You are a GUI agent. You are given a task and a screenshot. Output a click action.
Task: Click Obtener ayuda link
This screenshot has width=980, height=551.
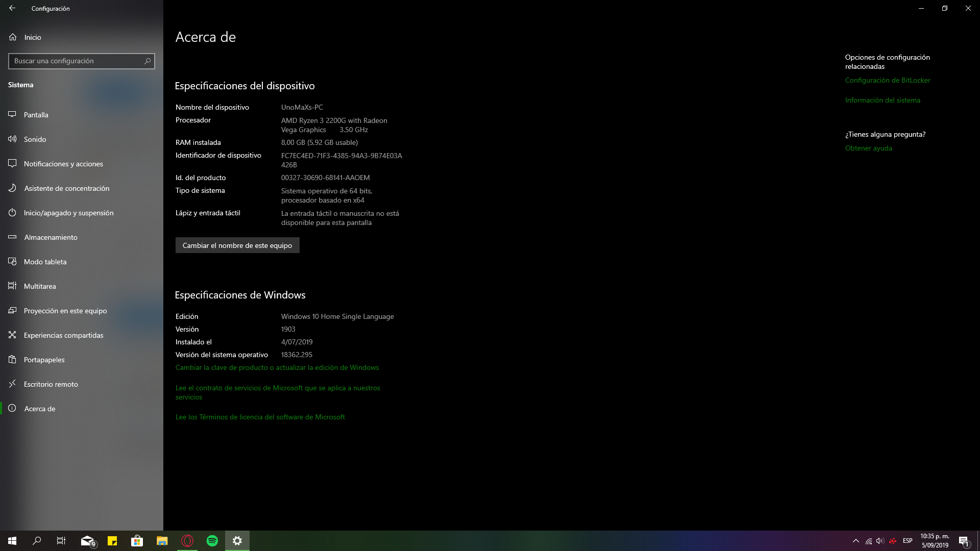click(868, 148)
